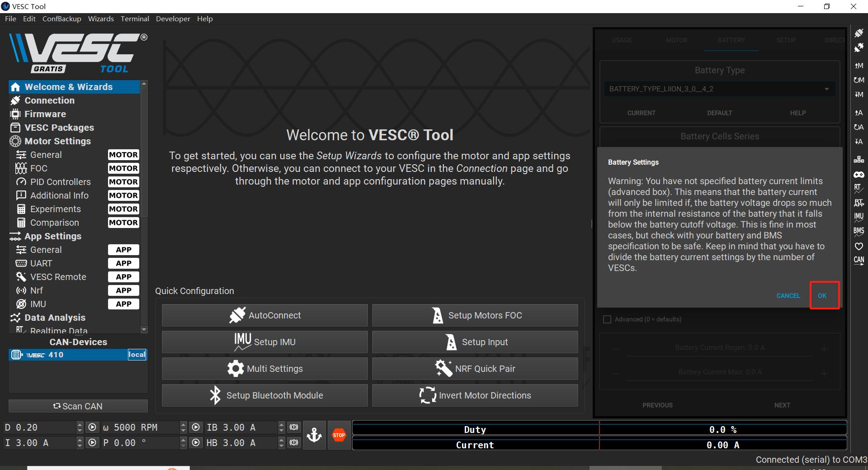Click the blocks network icon above gamepad
The height and width of the screenshot is (470, 868).
pos(859,160)
